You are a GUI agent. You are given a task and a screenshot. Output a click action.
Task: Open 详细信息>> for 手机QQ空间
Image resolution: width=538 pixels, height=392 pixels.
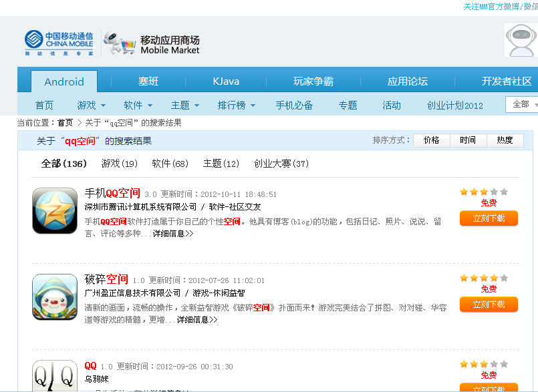tap(173, 234)
